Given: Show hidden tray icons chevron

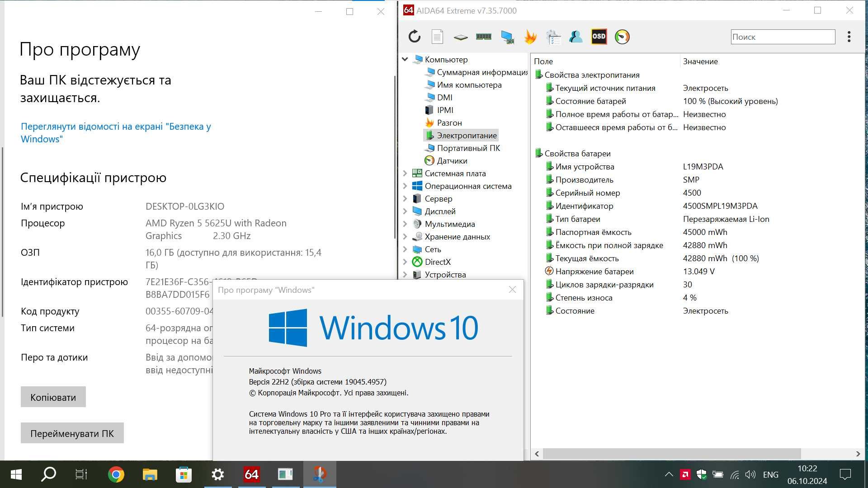Looking at the screenshot, I should tap(669, 474).
